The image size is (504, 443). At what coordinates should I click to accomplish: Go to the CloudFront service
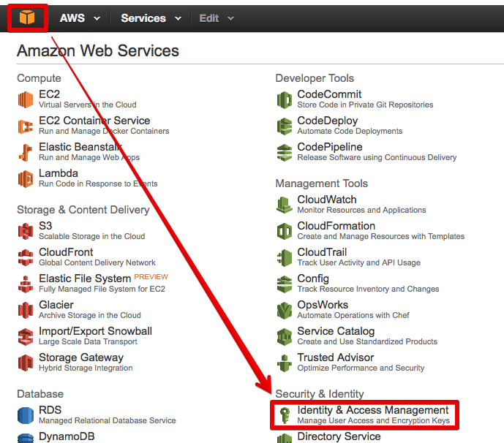[66, 252]
